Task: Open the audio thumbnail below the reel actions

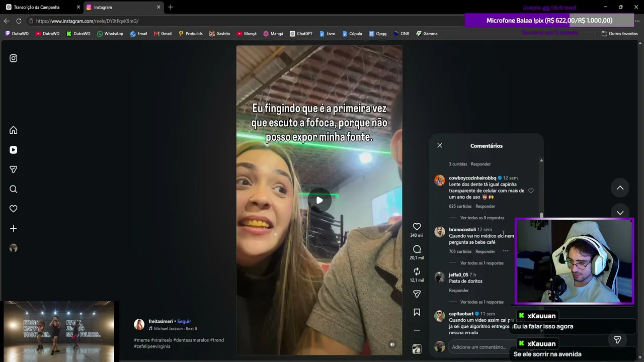Action: [x=417, y=349]
